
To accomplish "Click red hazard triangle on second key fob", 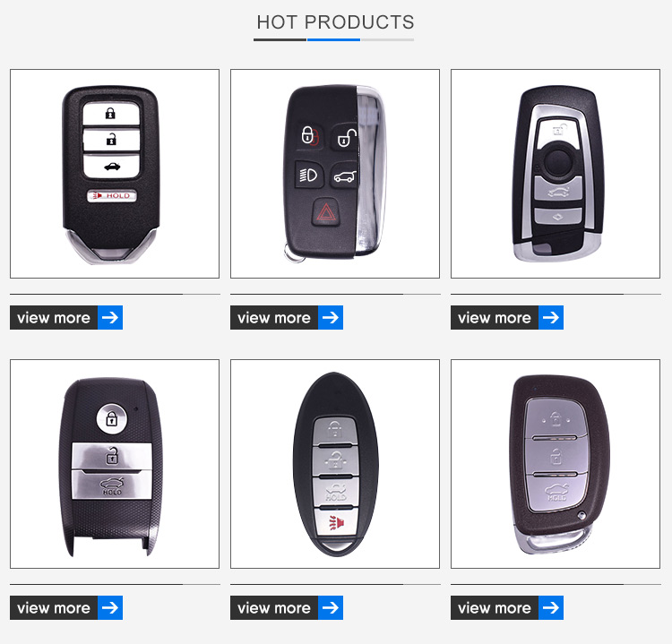I will click(326, 212).
